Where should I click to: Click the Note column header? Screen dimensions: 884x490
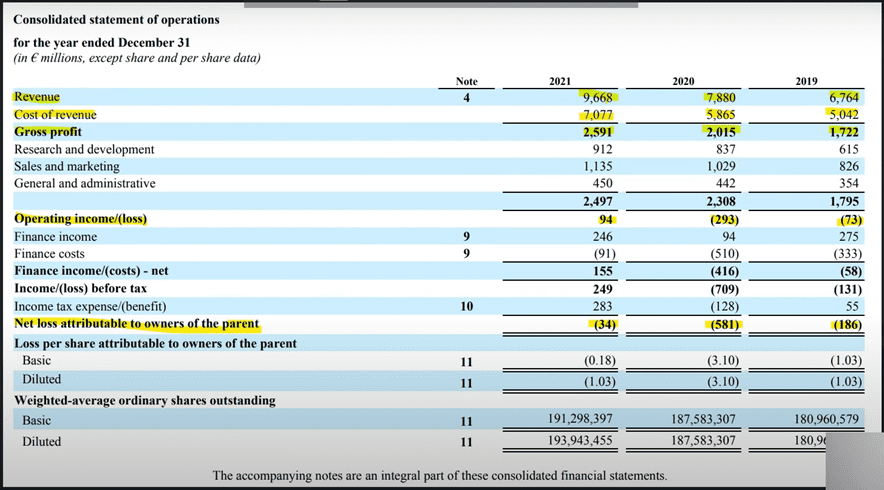pos(466,80)
